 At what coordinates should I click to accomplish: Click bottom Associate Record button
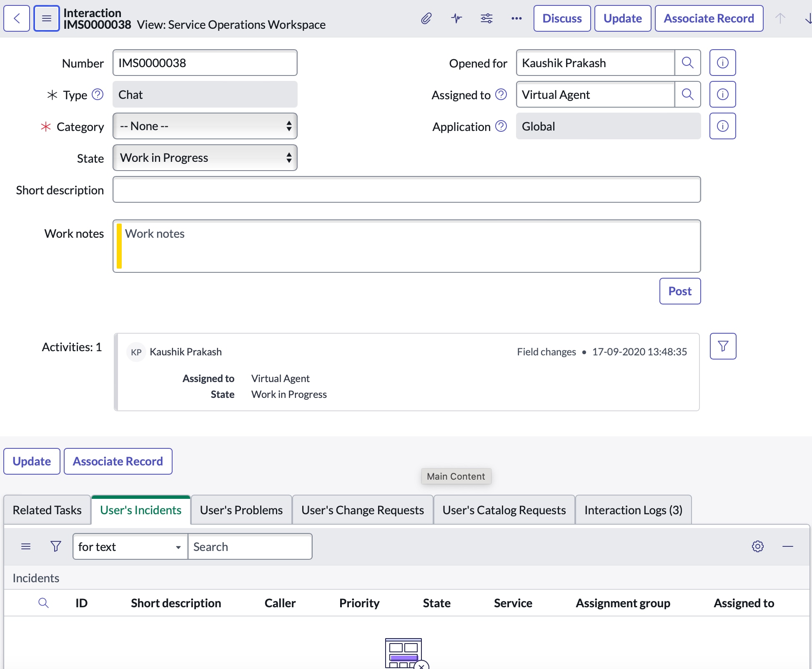118,461
